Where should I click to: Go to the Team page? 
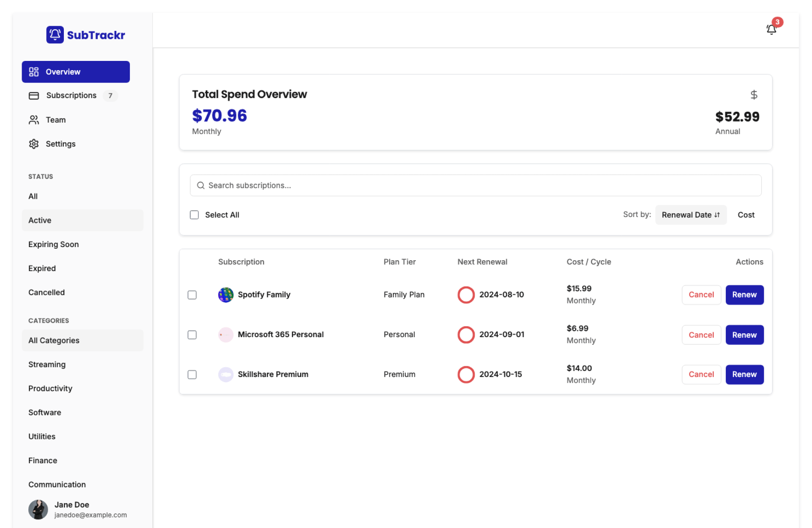(x=55, y=120)
